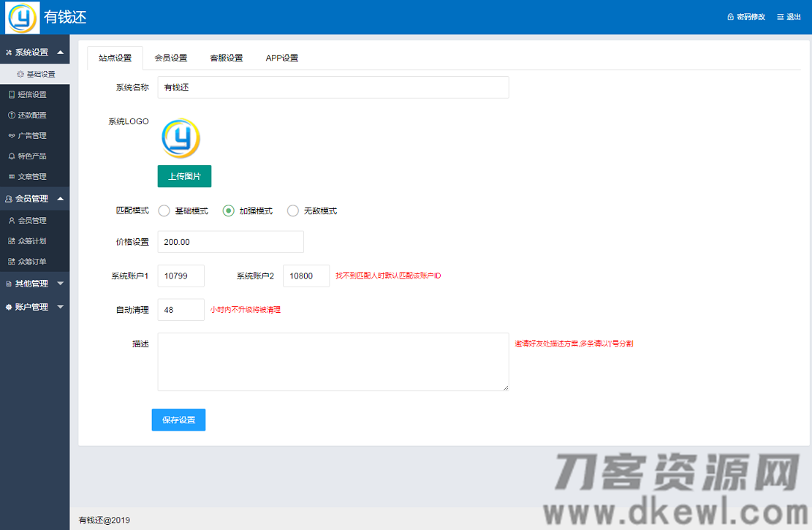Collapse the 系统设置 sidebar group

pos(34,52)
